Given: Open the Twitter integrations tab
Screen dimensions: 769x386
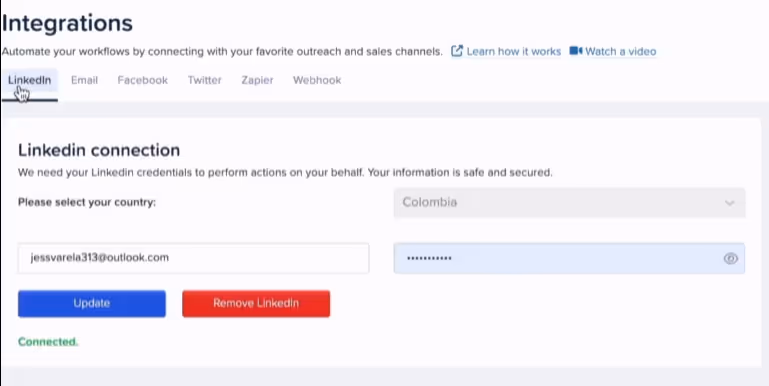Looking at the screenshot, I should point(205,80).
